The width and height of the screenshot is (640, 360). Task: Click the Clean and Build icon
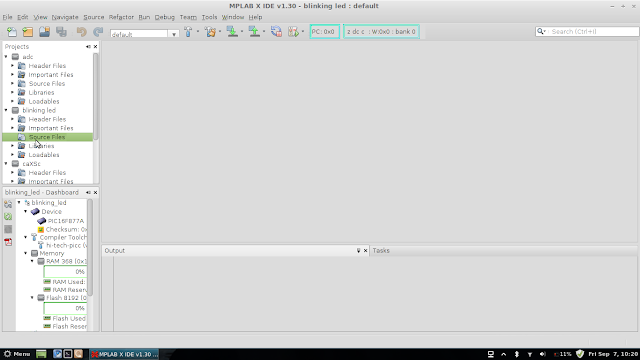click(x=211, y=32)
